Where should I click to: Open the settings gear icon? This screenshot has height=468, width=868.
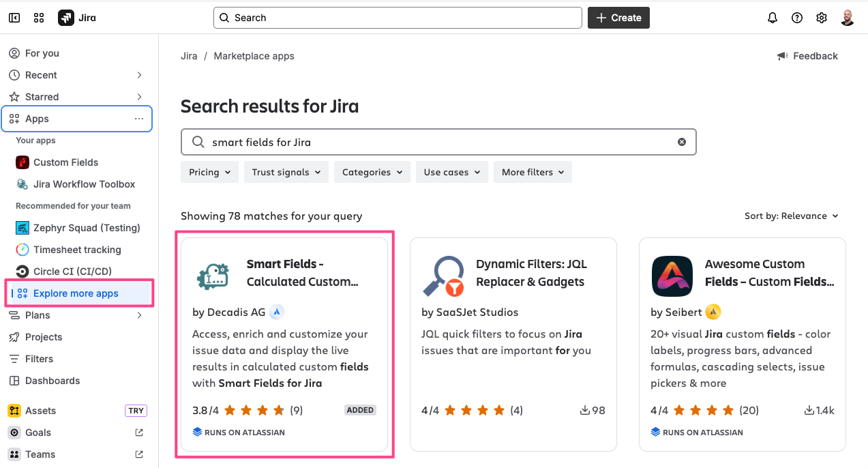pyautogui.click(x=822, y=18)
